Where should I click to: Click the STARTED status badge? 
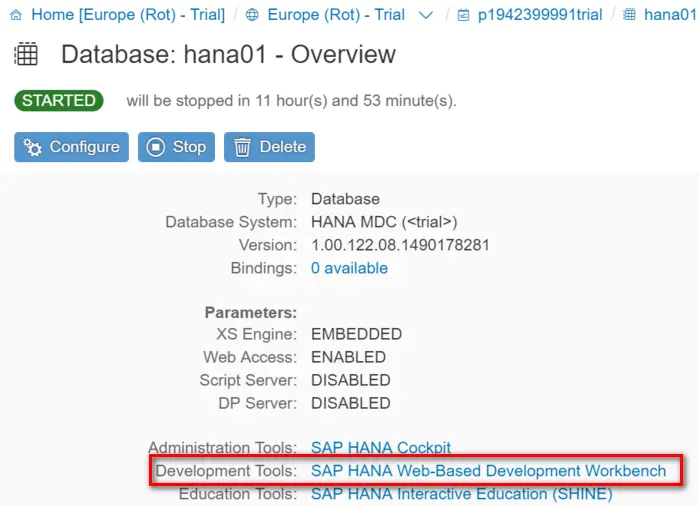pos(59,100)
